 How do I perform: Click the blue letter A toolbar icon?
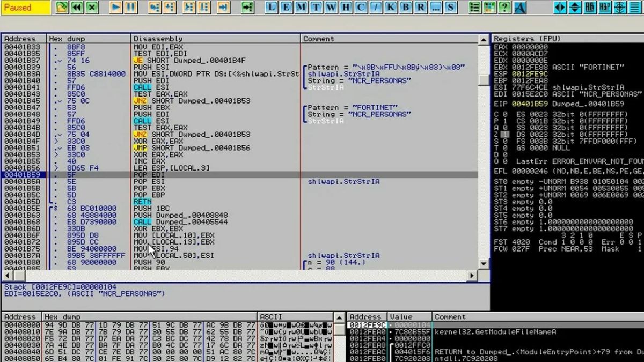pos(519,8)
